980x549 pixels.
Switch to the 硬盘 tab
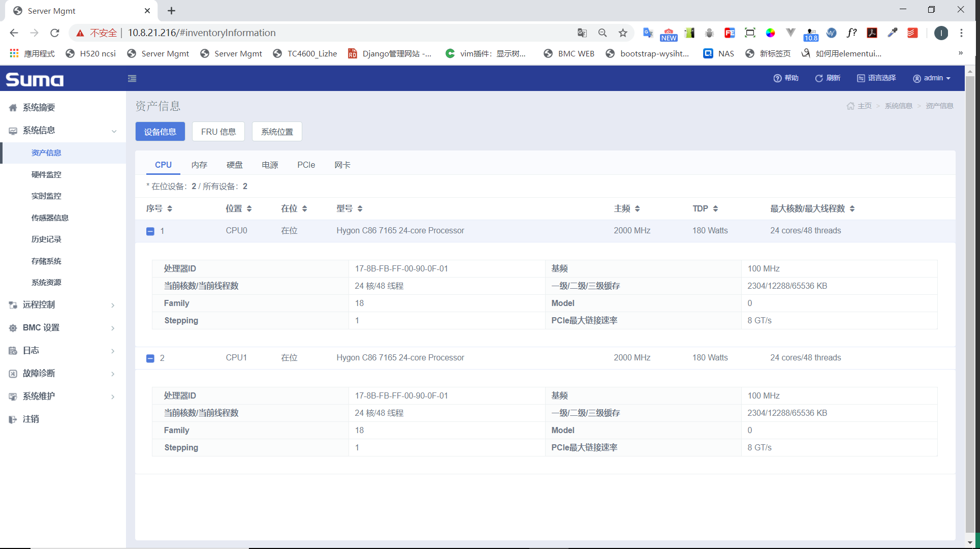[x=235, y=165]
